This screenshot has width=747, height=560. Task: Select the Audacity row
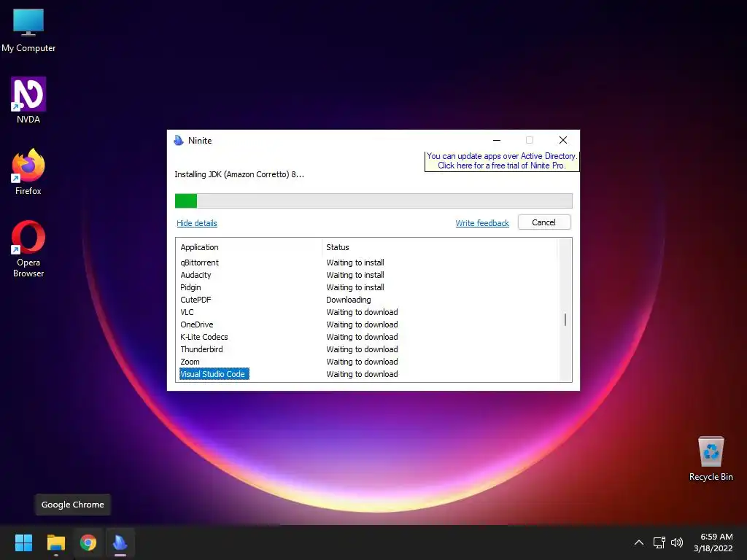367,275
